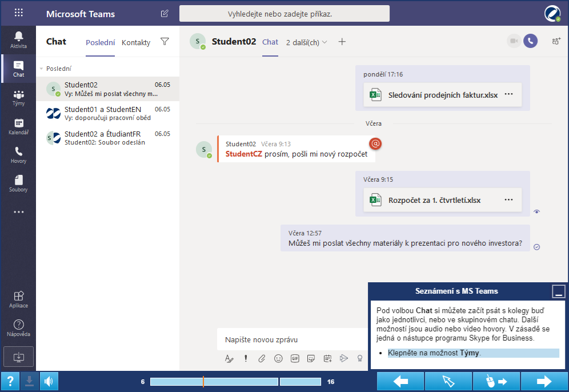The height and width of the screenshot is (392, 569).
Task: Attach a file with paperclip icon
Action: 262,359
